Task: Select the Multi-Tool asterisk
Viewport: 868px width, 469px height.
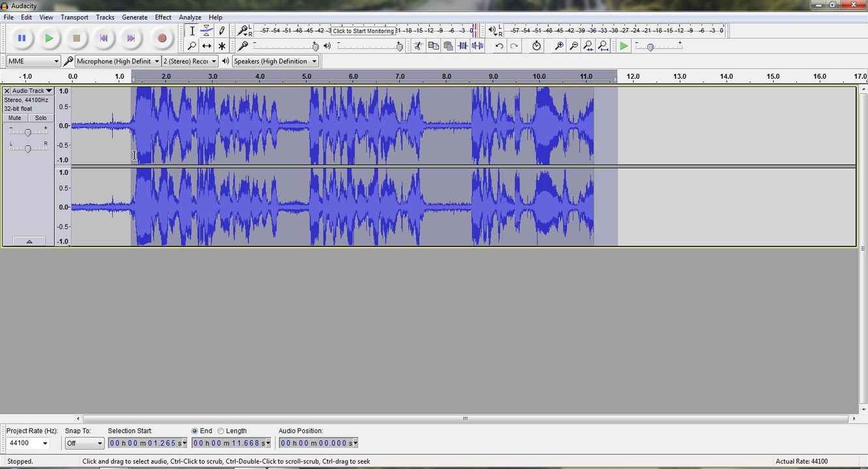Action: click(x=221, y=46)
